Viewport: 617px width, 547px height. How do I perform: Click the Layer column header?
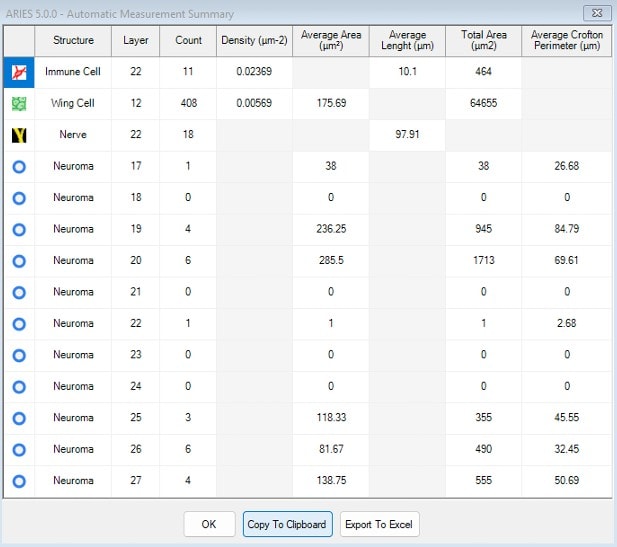[136, 41]
